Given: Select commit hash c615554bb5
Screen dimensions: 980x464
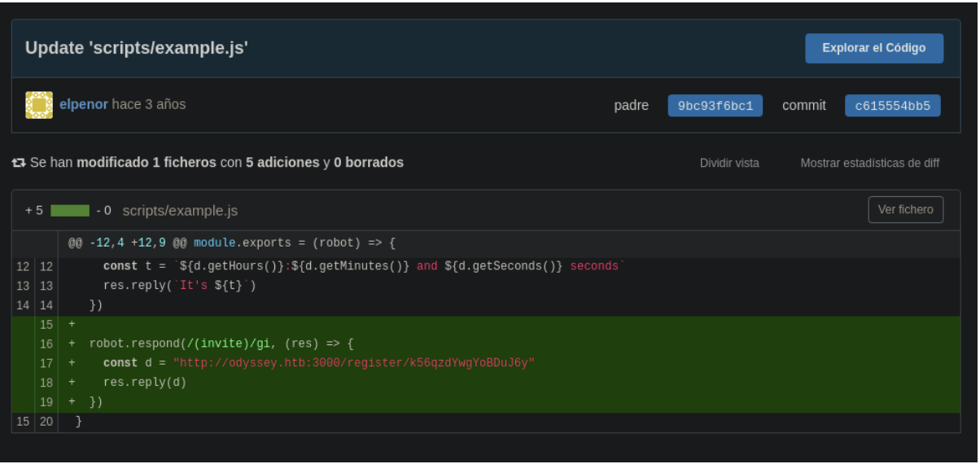Looking at the screenshot, I should point(892,106).
